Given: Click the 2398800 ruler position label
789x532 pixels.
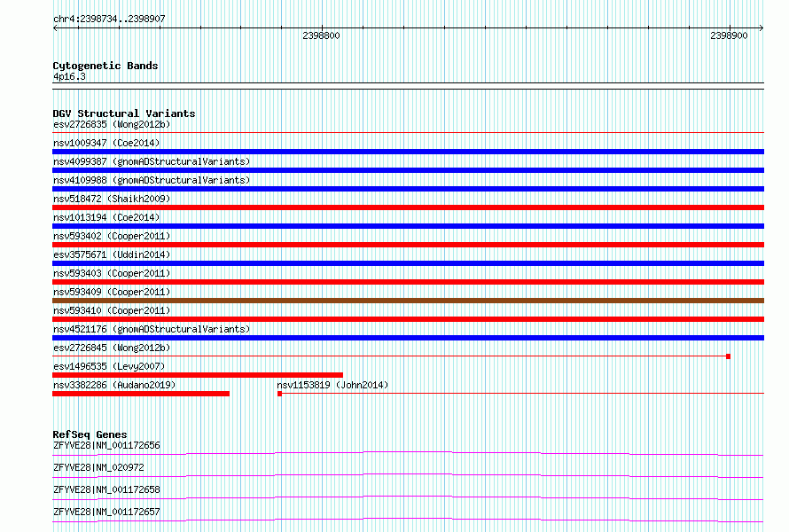Looking at the screenshot, I should click(321, 35).
